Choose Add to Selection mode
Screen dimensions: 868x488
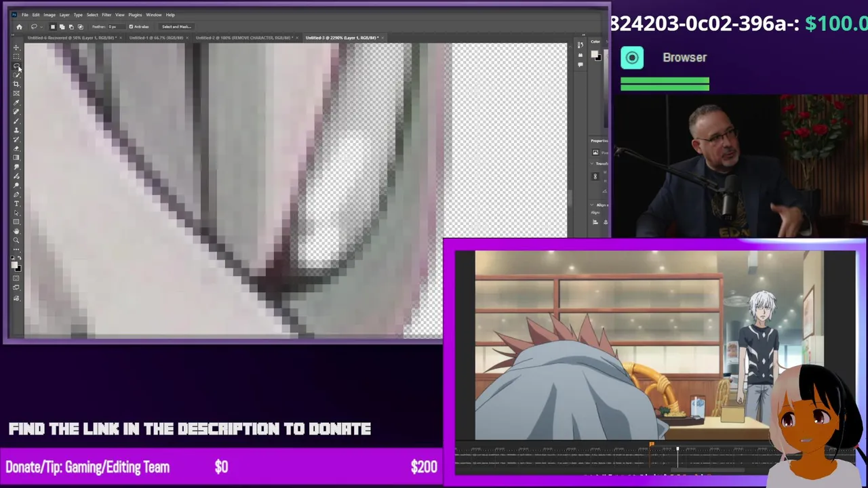pyautogui.click(x=62, y=26)
